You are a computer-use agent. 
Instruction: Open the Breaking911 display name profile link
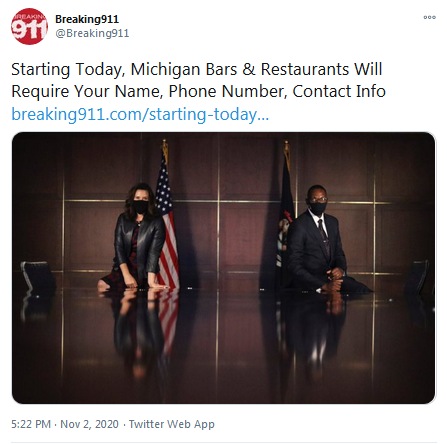[87, 19]
